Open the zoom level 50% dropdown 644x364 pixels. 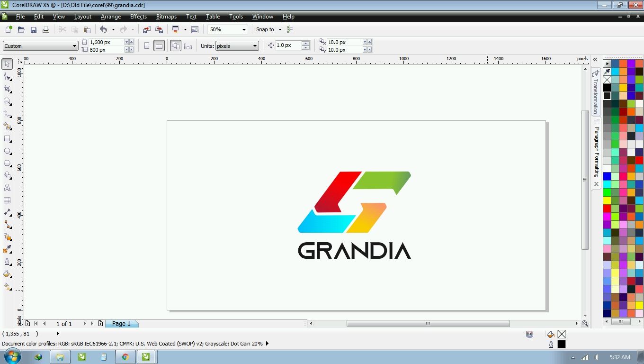coord(244,29)
